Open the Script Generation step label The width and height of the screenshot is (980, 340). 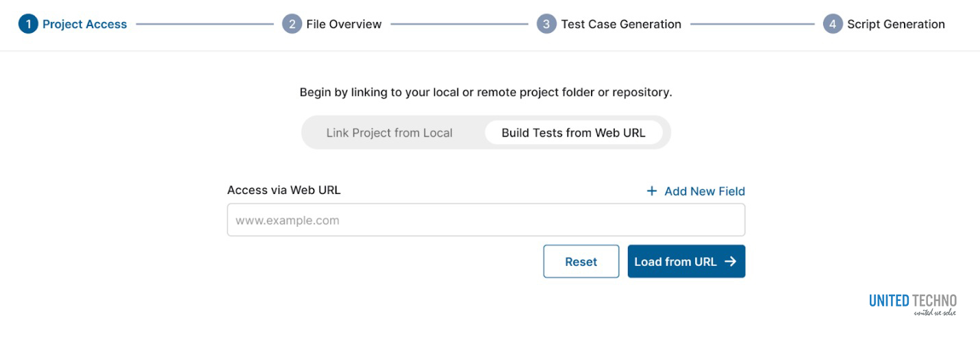pyautogui.click(x=896, y=25)
